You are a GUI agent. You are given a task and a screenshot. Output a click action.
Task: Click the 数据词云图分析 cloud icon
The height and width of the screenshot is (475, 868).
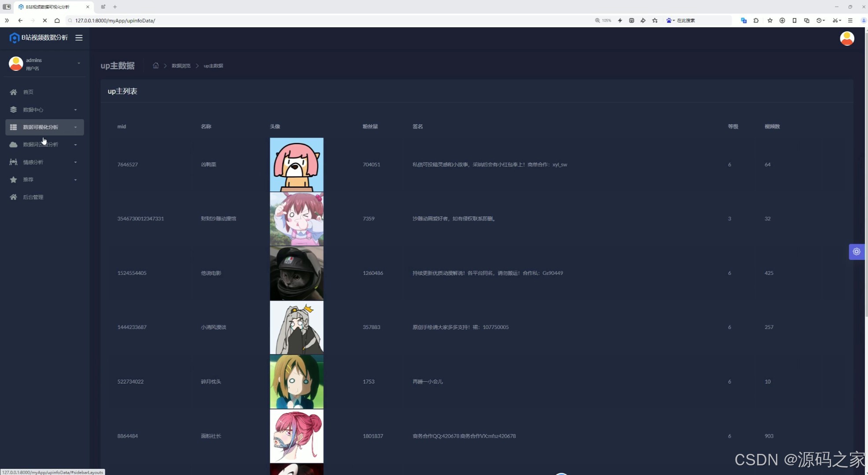click(14, 145)
